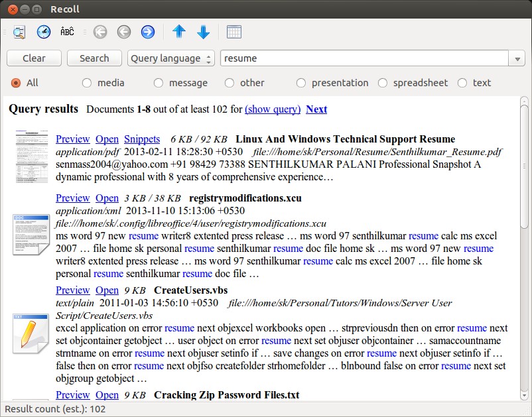Open the search history dropdown arrow

517,58
